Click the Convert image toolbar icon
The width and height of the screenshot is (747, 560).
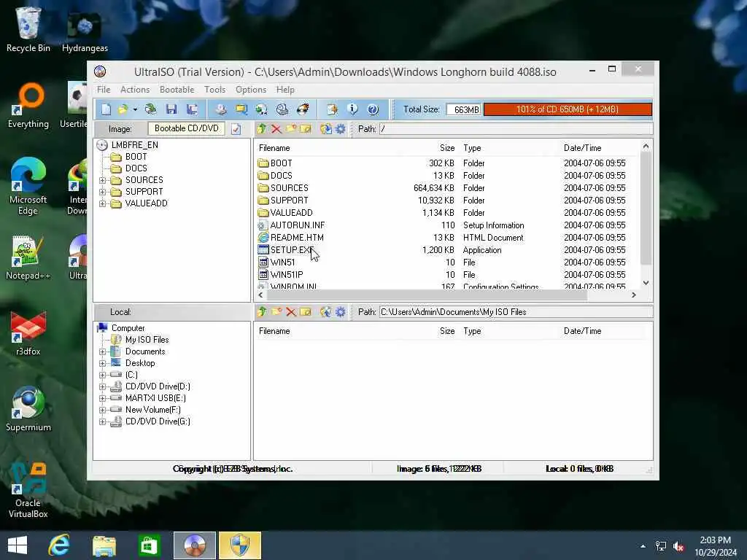[262, 109]
